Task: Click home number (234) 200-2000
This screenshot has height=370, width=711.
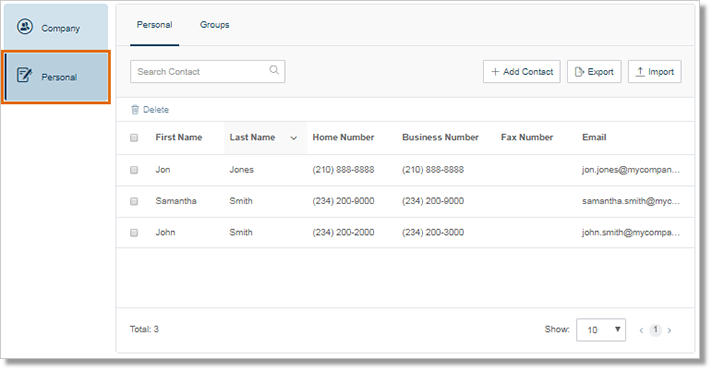Action: click(x=343, y=233)
